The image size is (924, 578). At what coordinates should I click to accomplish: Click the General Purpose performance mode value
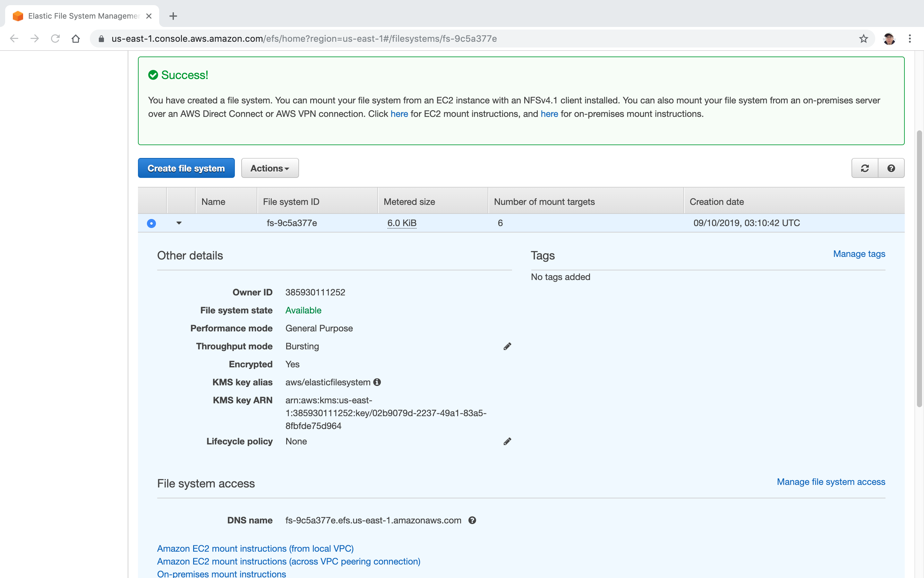(x=319, y=328)
